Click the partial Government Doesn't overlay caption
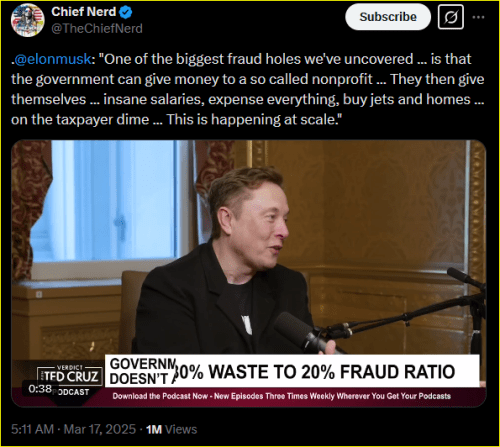 click(x=141, y=371)
